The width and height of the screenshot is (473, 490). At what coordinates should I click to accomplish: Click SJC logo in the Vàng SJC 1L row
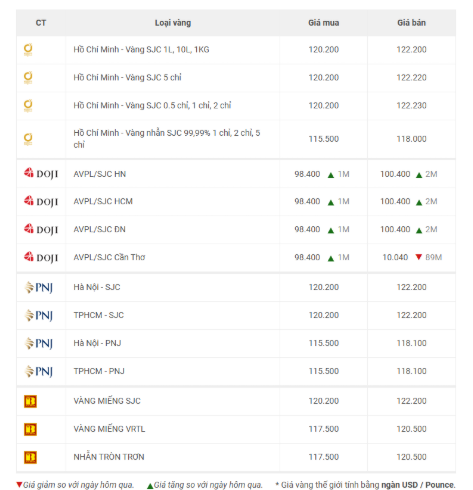point(28,49)
